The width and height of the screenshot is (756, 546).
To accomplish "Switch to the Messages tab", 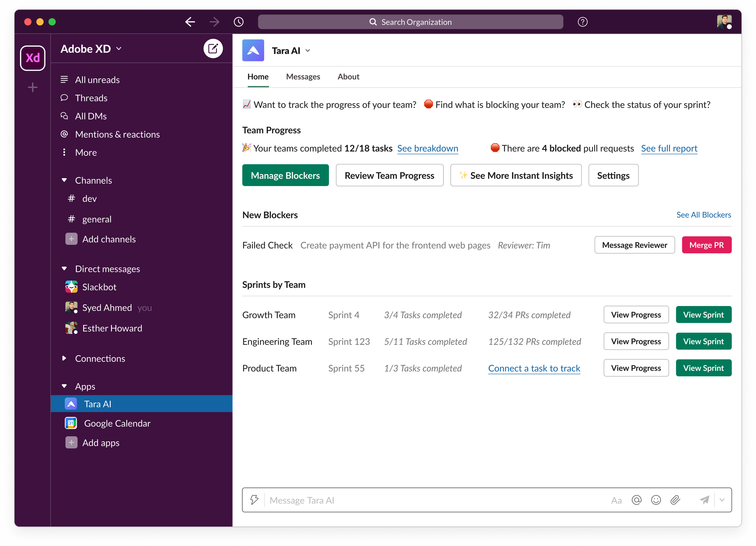I will click(x=303, y=77).
